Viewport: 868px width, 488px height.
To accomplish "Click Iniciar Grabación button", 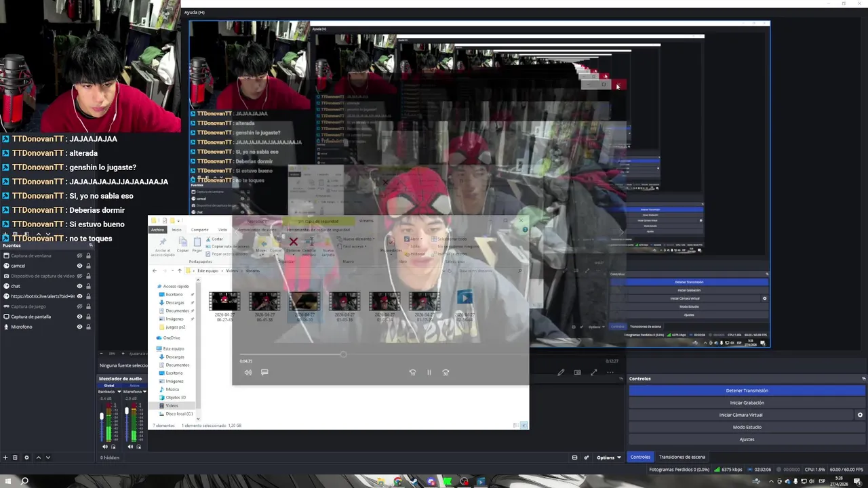I will [x=747, y=403].
